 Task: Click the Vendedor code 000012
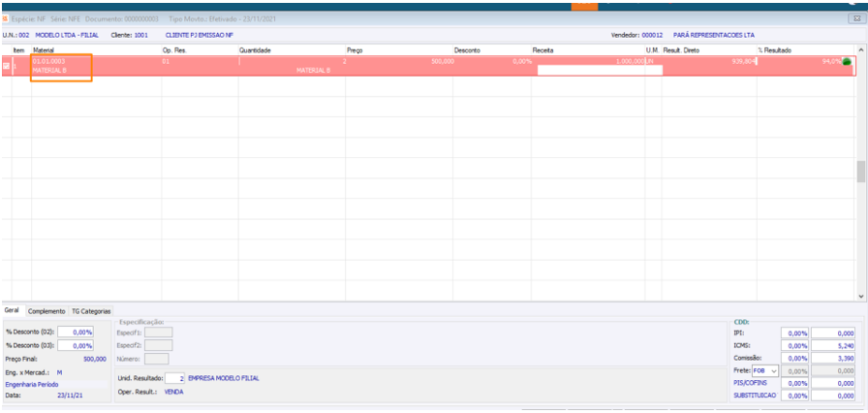pyautogui.click(x=652, y=35)
